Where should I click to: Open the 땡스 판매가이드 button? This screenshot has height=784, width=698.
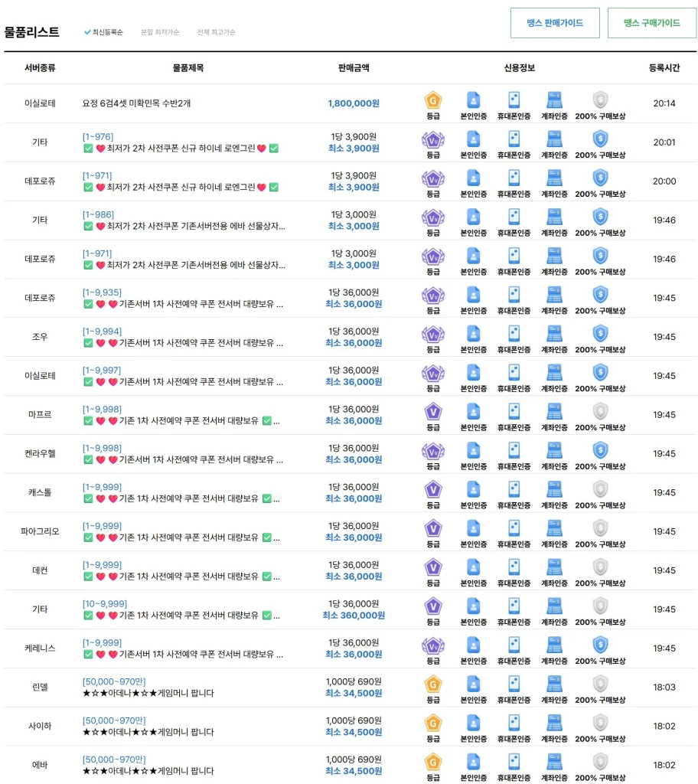tap(555, 23)
